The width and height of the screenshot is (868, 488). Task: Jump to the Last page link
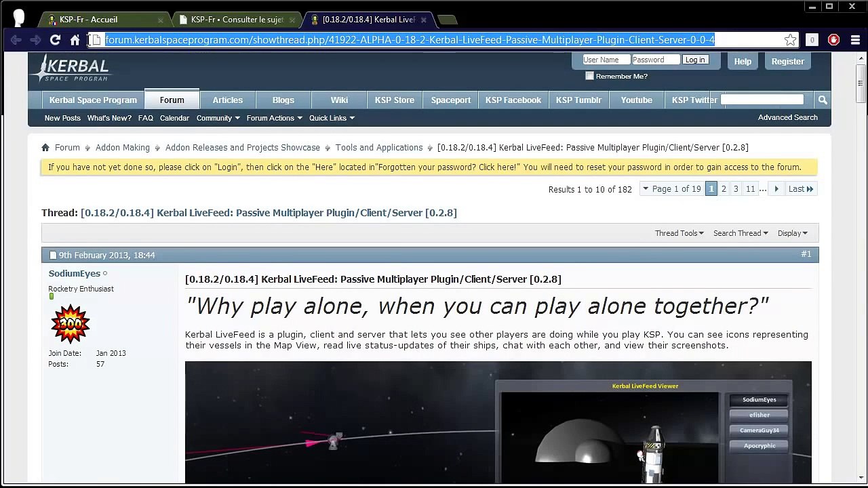point(800,189)
